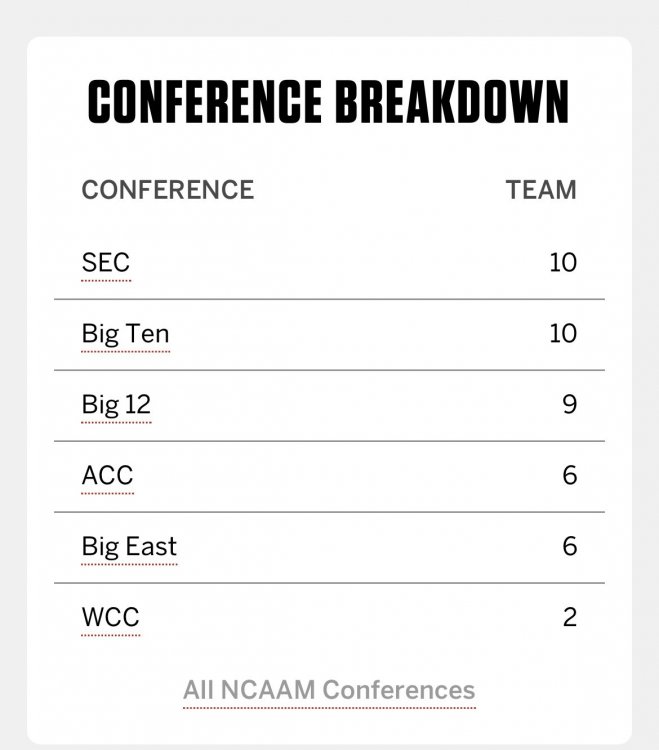Open the Big Ten conference link

pyautogui.click(x=125, y=334)
